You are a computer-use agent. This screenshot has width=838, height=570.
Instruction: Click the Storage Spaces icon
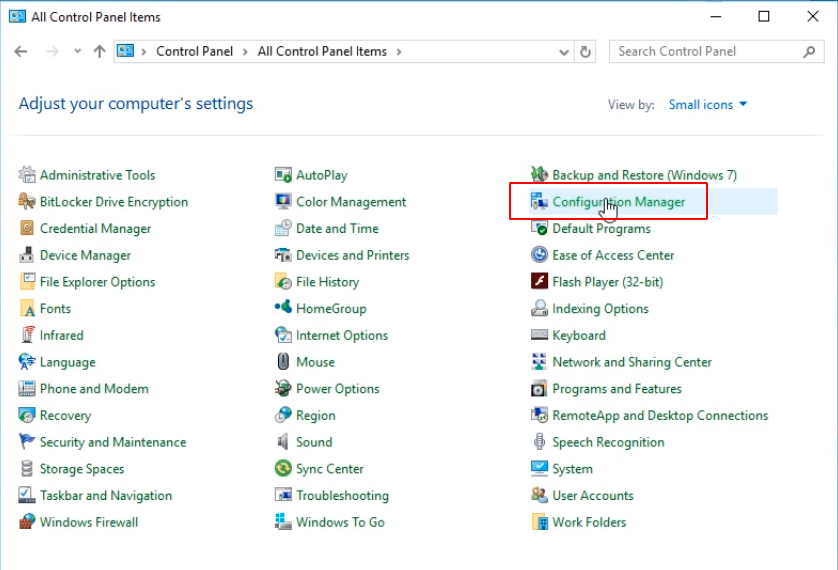coord(27,469)
